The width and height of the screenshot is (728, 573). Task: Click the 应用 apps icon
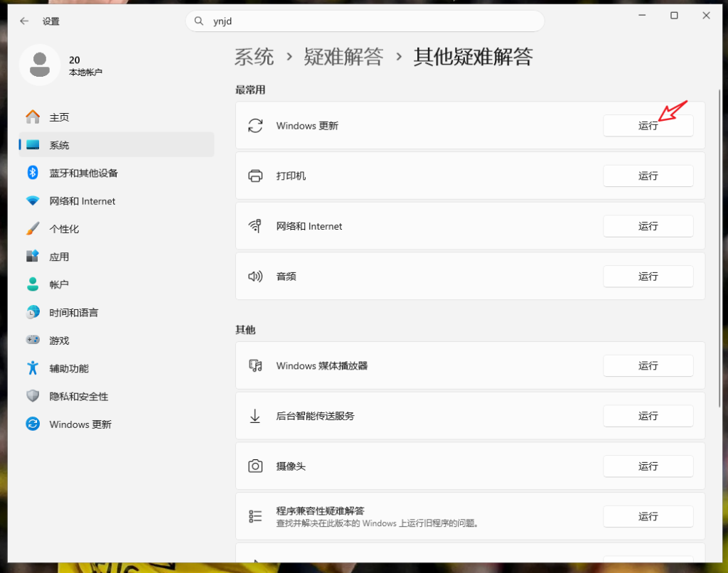(x=33, y=257)
